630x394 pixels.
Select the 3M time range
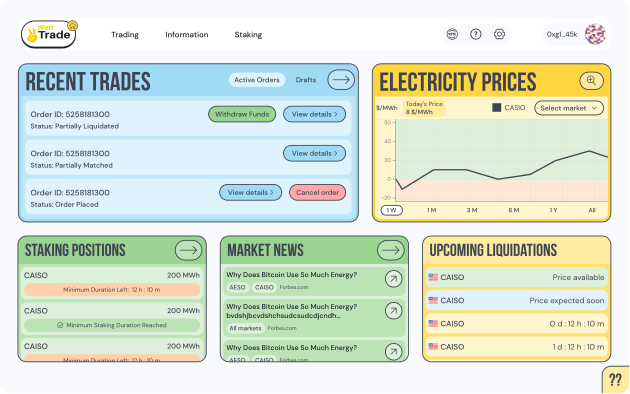(x=472, y=210)
